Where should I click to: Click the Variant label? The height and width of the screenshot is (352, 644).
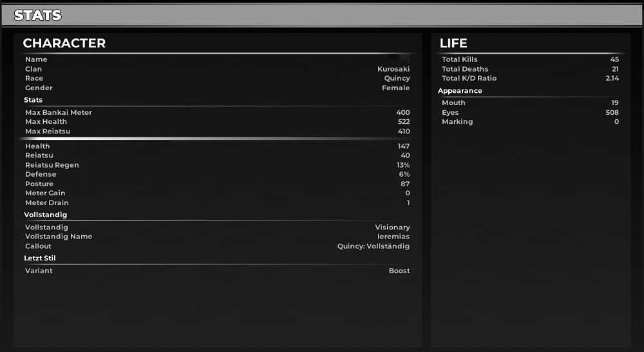tap(39, 271)
